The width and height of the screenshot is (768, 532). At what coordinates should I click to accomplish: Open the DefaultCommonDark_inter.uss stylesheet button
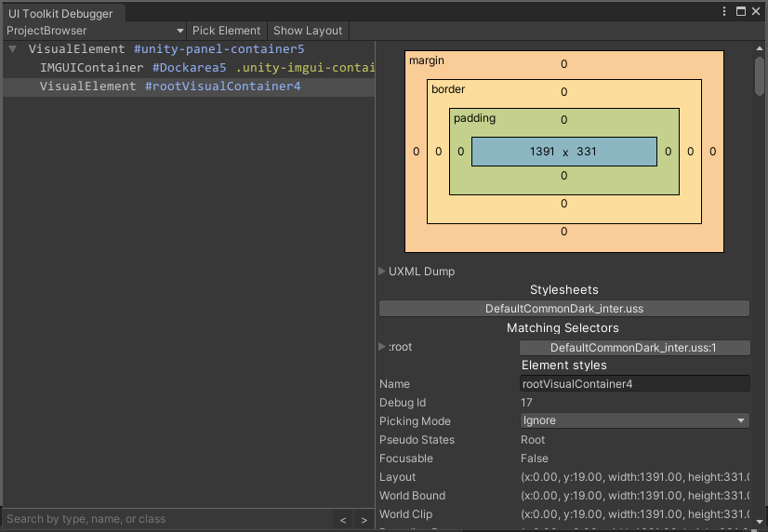click(563, 309)
